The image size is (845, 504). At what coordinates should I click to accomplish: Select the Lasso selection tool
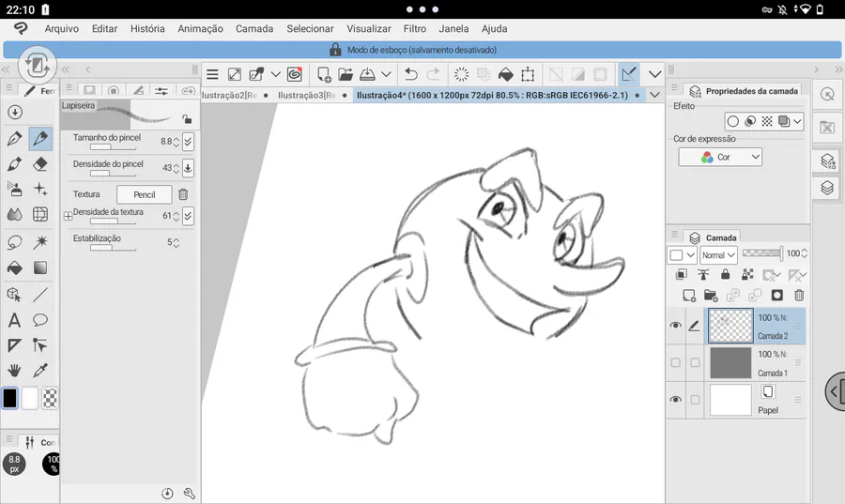[x=14, y=242]
